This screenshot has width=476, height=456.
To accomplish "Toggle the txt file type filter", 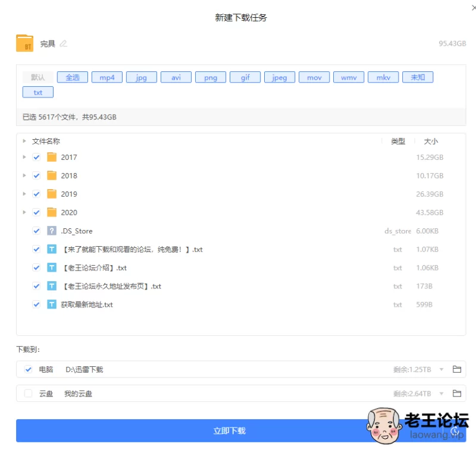I will point(38,92).
